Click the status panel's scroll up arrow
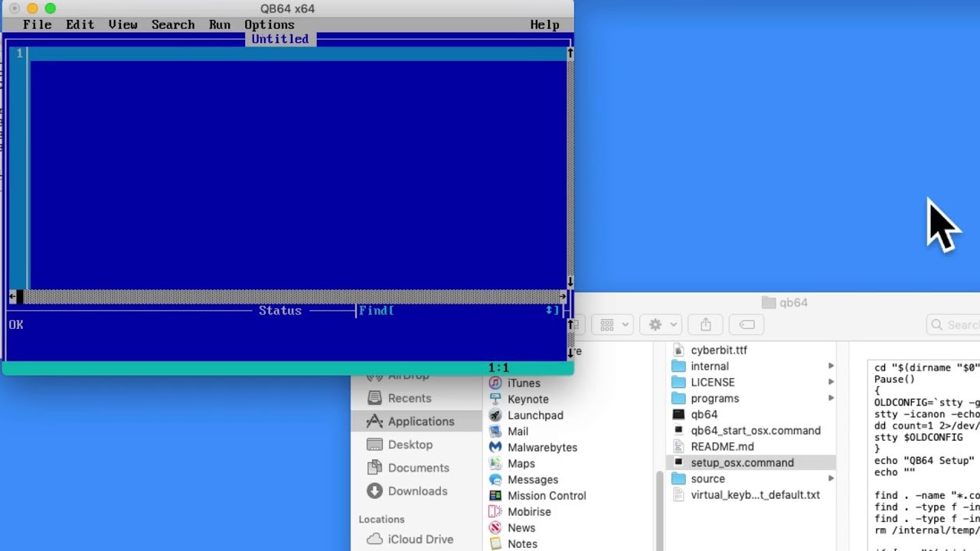This screenshot has width=980, height=551. pos(570,324)
